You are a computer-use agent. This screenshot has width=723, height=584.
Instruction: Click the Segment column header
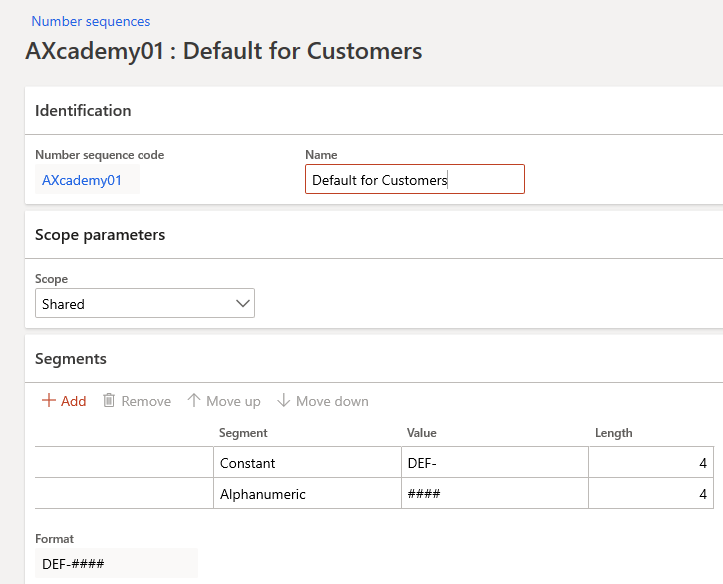pos(243,433)
